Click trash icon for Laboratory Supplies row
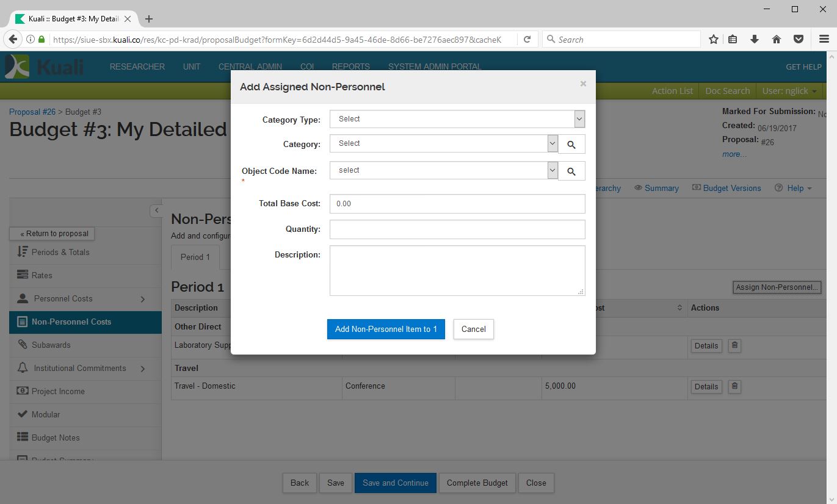Viewport: 837px width, 504px height. coord(734,345)
